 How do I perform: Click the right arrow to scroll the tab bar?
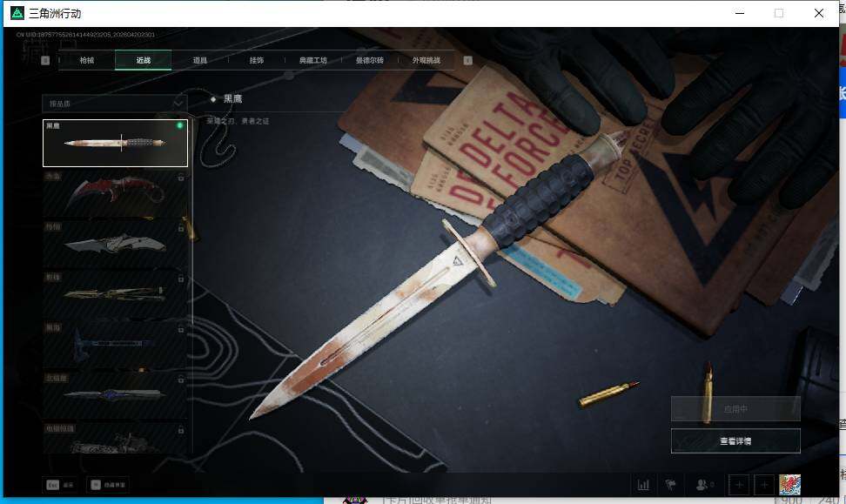click(x=467, y=60)
